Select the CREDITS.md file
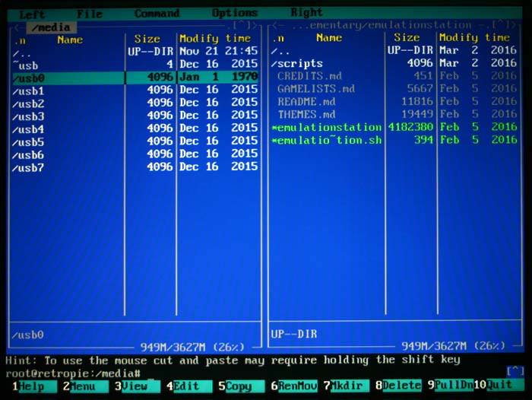 (x=394, y=76)
